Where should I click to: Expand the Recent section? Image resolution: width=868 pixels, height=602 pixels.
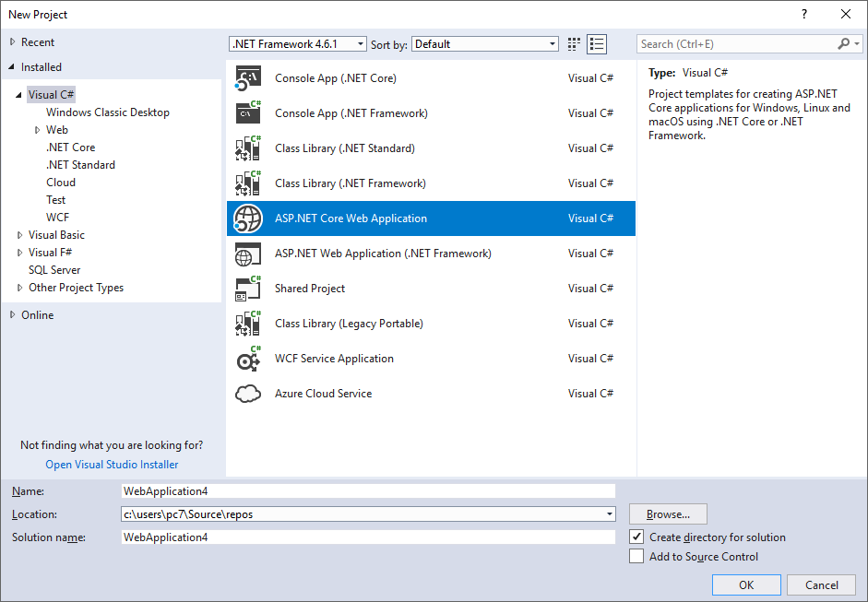pyautogui.click(x=12, y=42)
